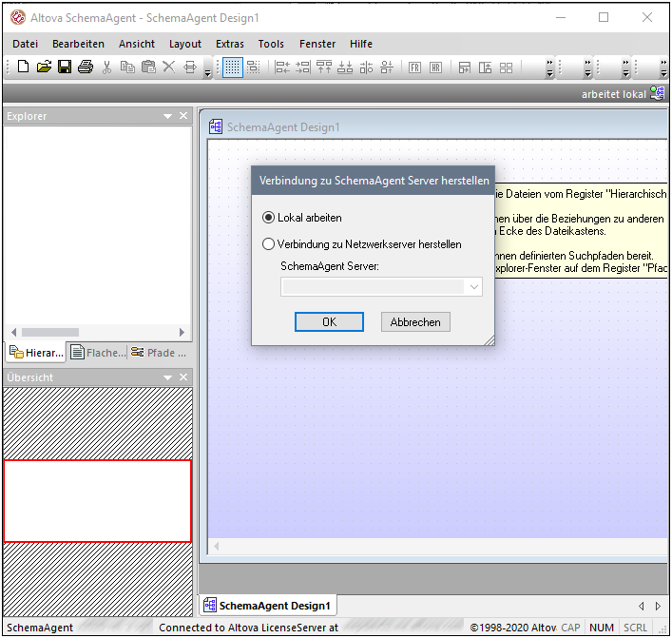Screen dimensions: 672x638
Task: Click the Align top edges icon
Action: click(324, 68)
